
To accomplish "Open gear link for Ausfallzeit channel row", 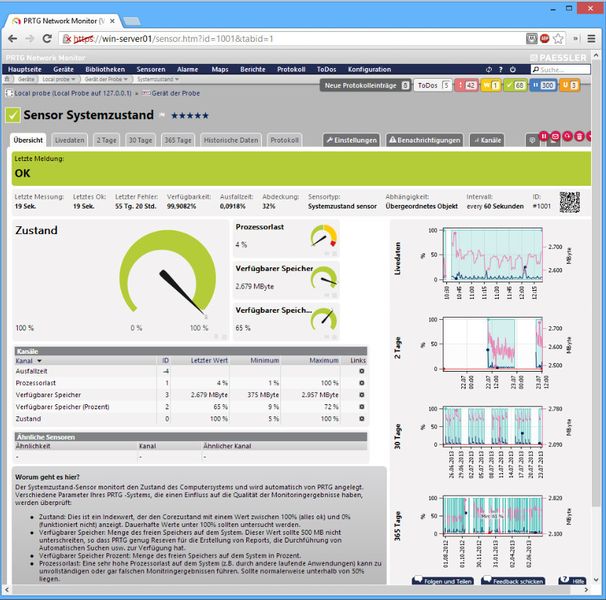I will tap(362, 371).
